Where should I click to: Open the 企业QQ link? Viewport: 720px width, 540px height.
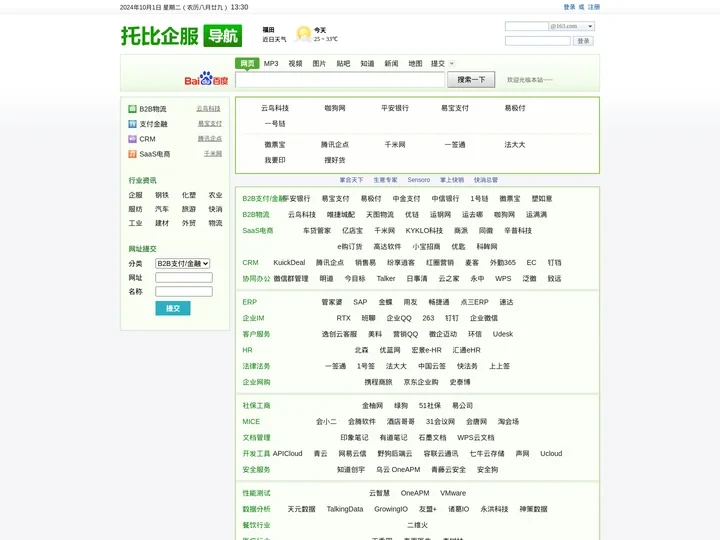399,318
